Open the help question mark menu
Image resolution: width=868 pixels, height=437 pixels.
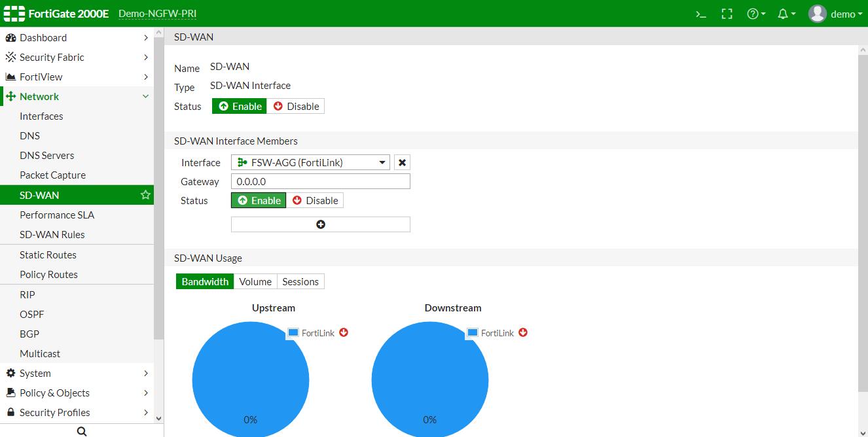pos(756,14)
